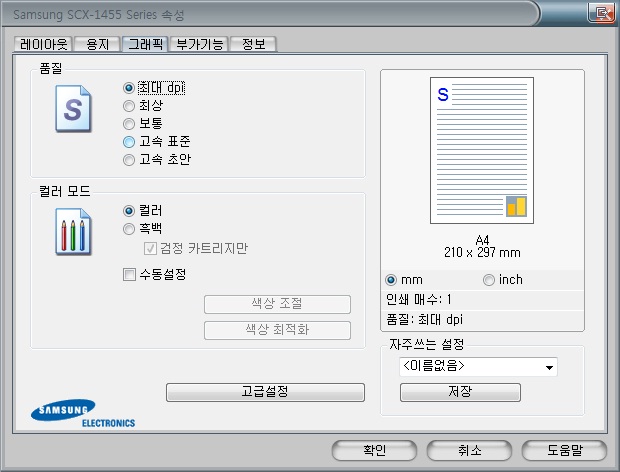620x472 pixels.
Task: Switch to the 부가기능 tab
Action: pyautogui.click(x=199, y=44)
